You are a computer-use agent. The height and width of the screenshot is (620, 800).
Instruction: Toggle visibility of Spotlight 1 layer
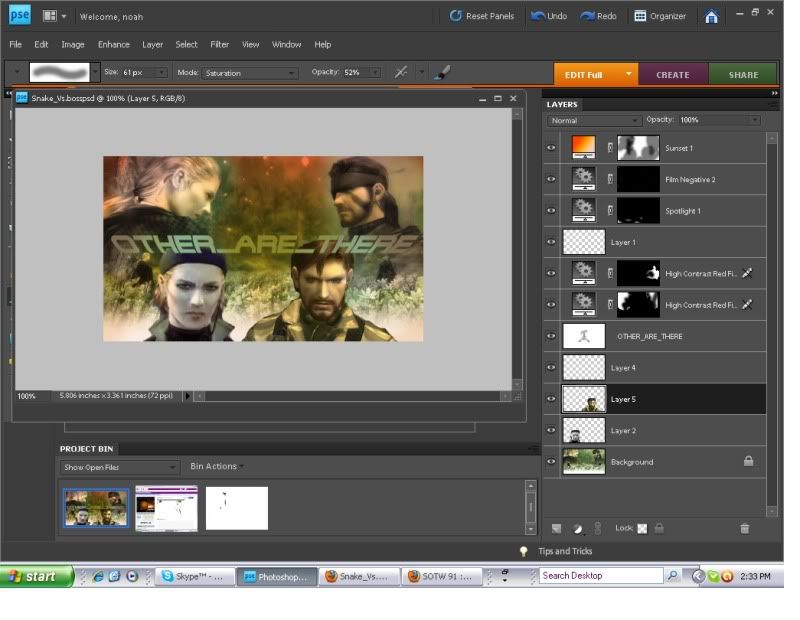[x=551, y=211]
